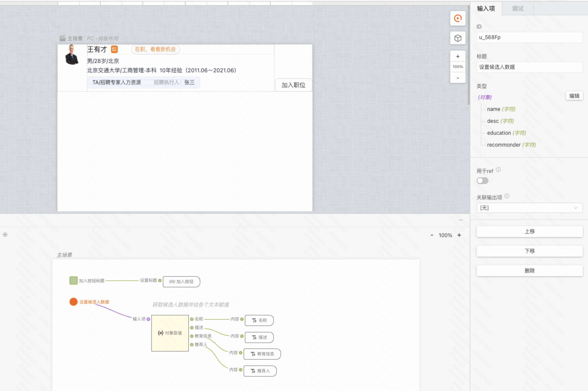This screenshot has height=391, width=588.
Task: Click the 设置标题 green port
Action: [x=160, y=280]
